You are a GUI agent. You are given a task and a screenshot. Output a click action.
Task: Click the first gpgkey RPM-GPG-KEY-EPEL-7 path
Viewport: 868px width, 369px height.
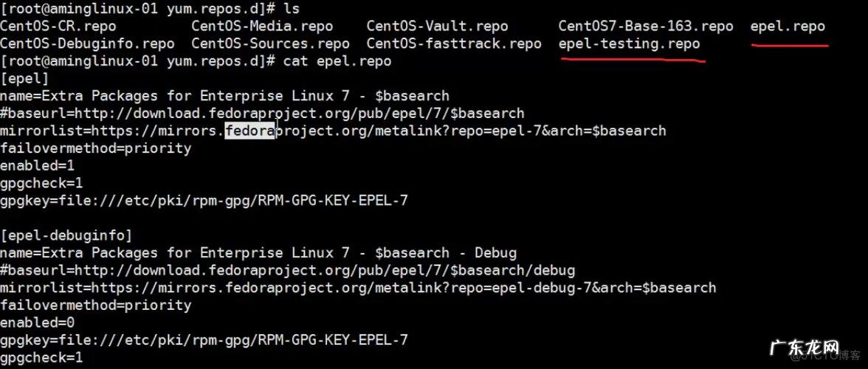[204, 200]
